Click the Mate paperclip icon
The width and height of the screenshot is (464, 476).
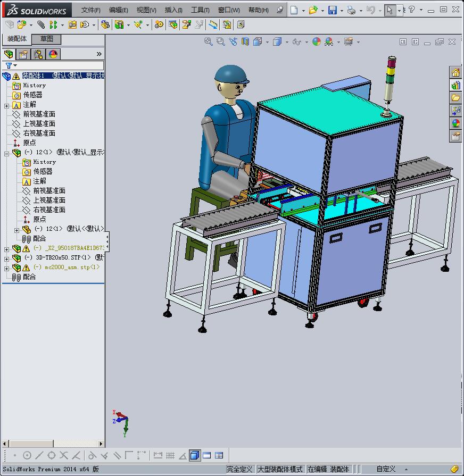pyautogui.click(x=40, y=24)
